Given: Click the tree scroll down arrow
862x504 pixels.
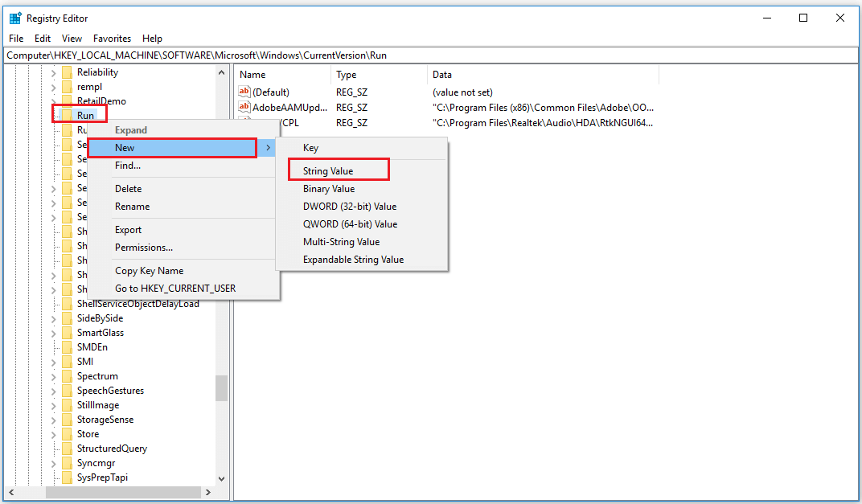Looking at the screenshot, I should (222, 479).
